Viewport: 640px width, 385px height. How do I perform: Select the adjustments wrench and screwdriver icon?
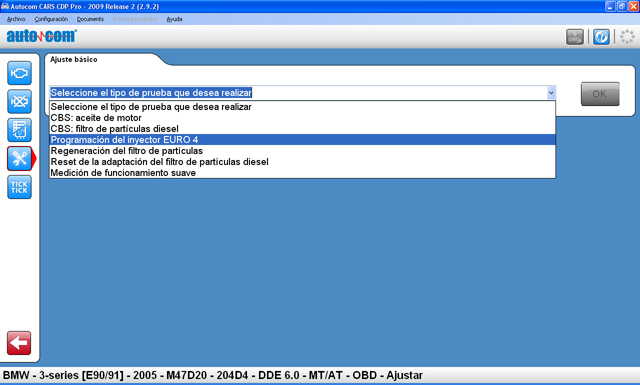19,158
